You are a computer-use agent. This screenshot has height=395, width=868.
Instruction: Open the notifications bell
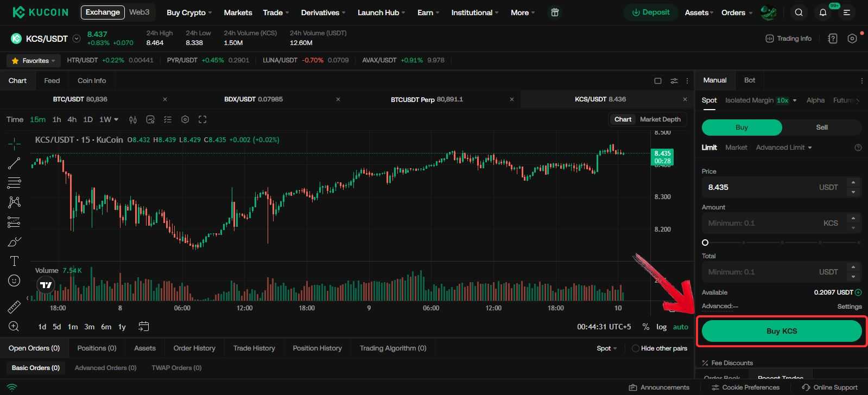[823, 12]
